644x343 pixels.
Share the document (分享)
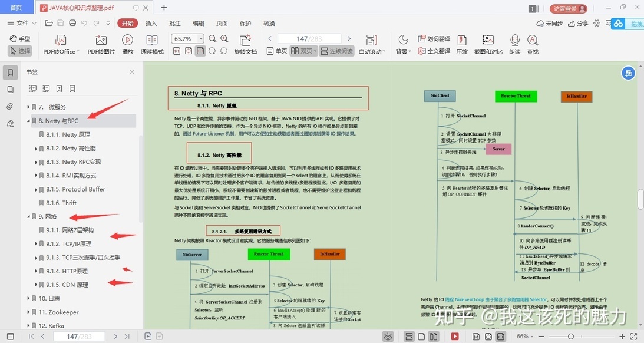pos(578,24)
